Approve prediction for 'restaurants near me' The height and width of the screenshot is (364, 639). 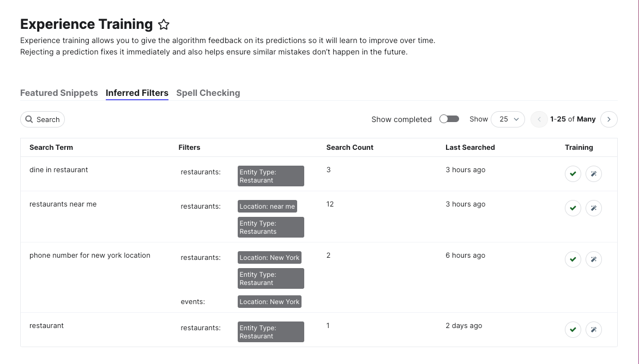pos(572,208)
